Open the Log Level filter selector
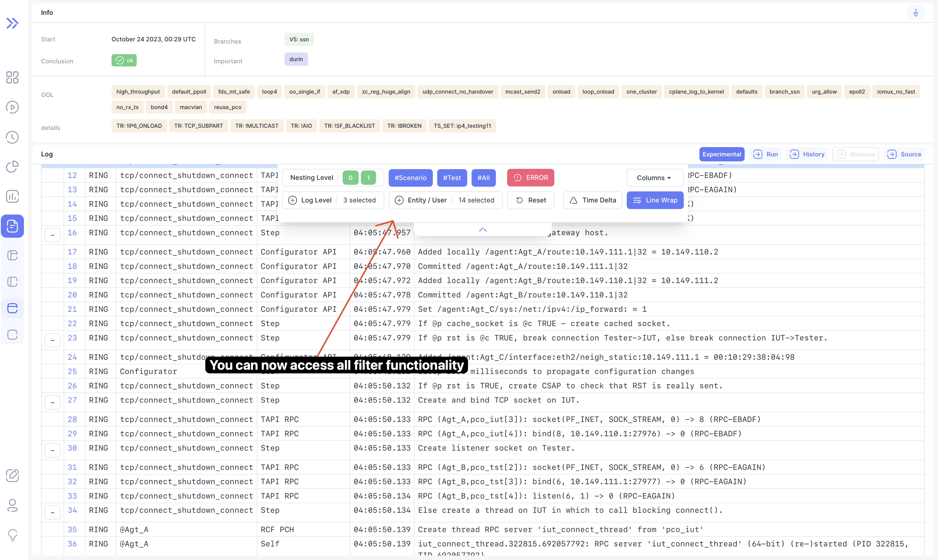This screenshot has height=560, width=938. (333, 200)
